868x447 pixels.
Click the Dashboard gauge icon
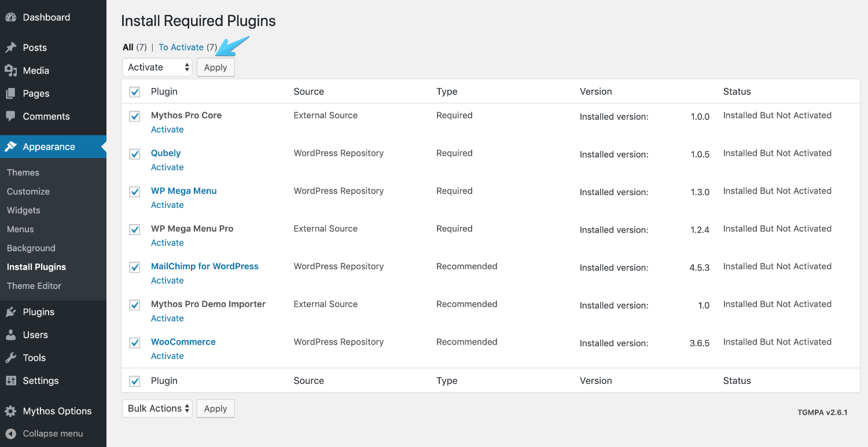coord(10,17)
